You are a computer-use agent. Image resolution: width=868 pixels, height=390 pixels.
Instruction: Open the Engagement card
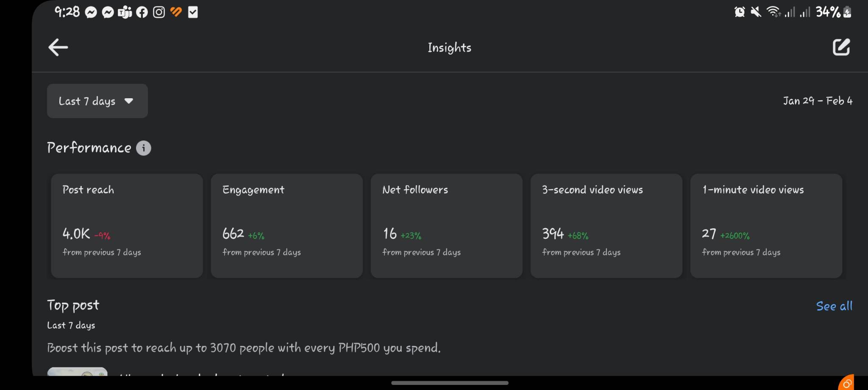click(287, 226)
